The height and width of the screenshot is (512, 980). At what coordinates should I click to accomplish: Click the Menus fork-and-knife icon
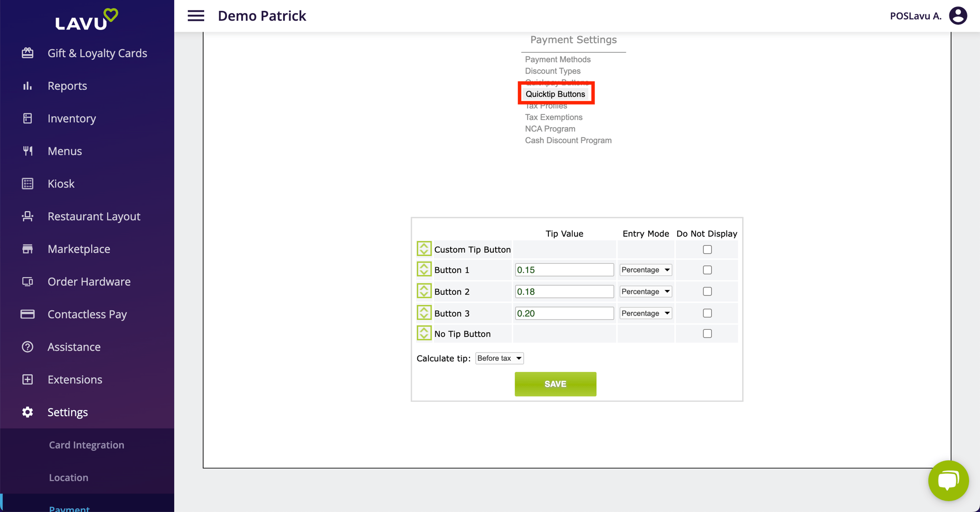(28, 151)
